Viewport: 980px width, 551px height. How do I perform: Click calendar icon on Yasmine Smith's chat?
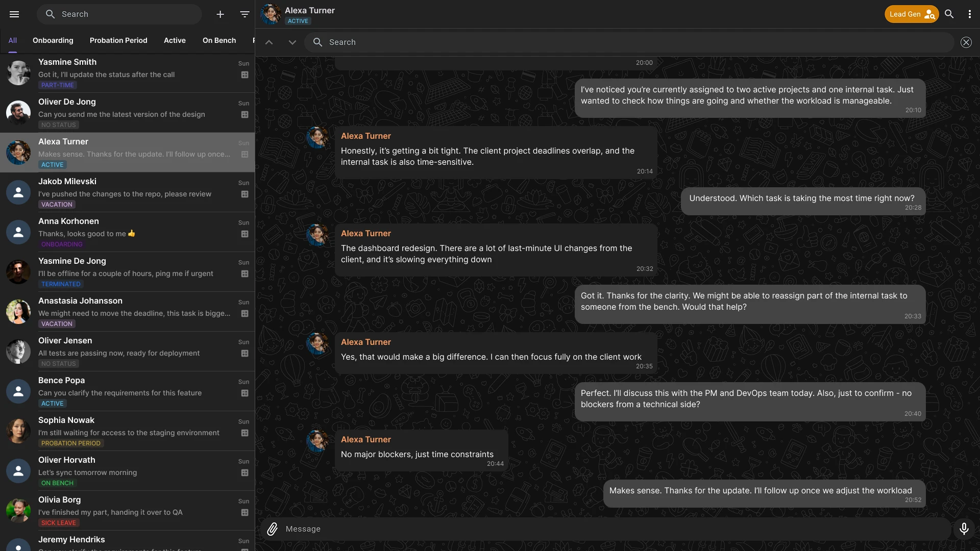244,75
